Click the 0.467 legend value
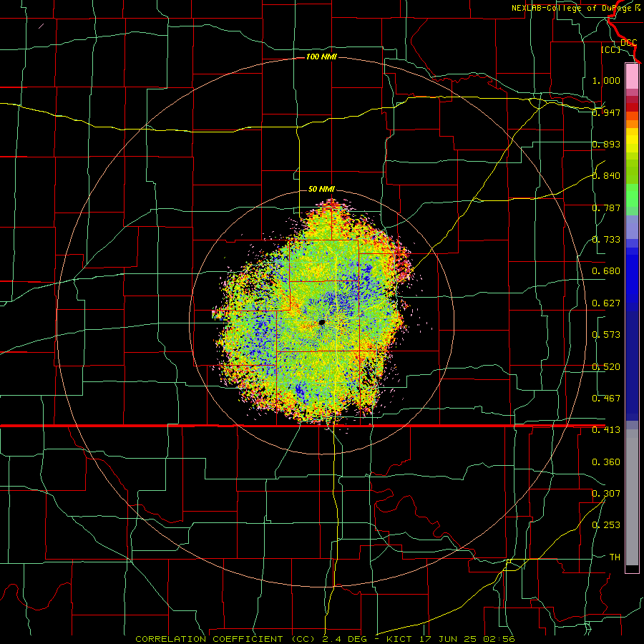 click(606, 399)
